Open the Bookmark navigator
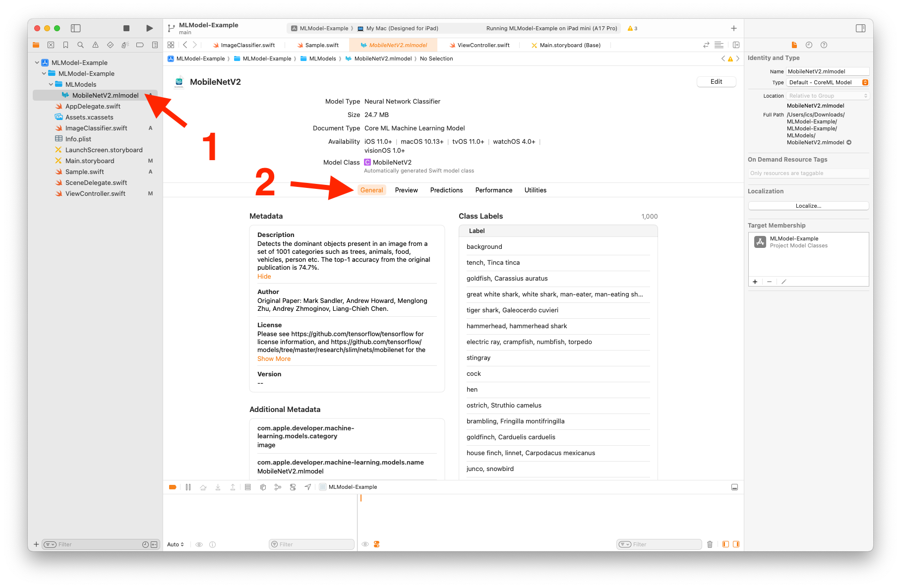The image size is (901, 588). tap(65, 45)
